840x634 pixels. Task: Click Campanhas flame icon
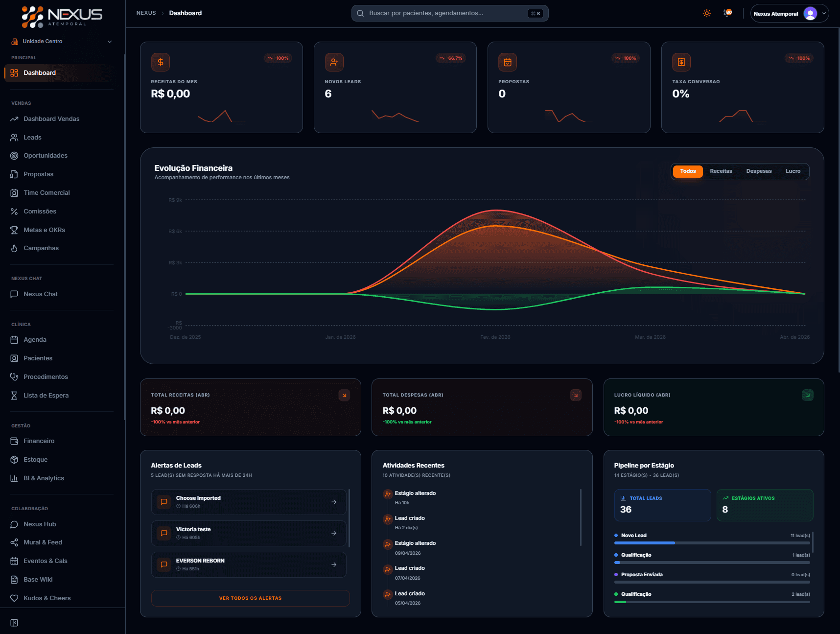point(14,248)
